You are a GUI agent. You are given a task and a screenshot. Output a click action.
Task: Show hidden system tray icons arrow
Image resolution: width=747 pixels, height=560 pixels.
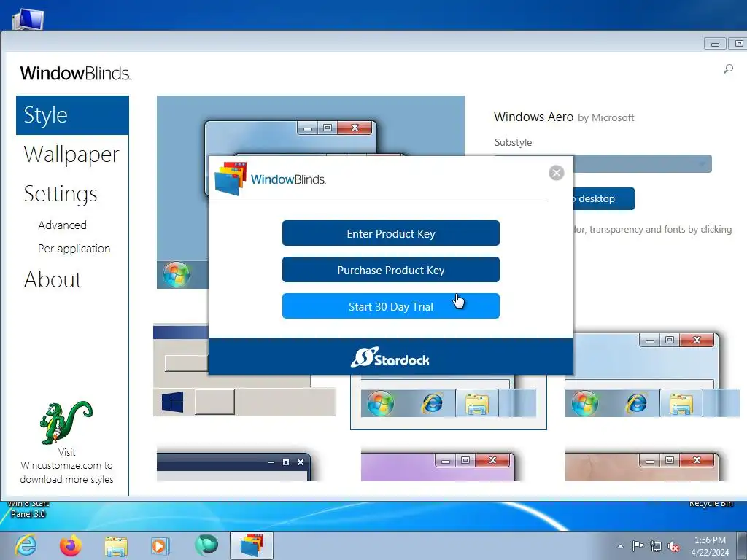point(620,546)
